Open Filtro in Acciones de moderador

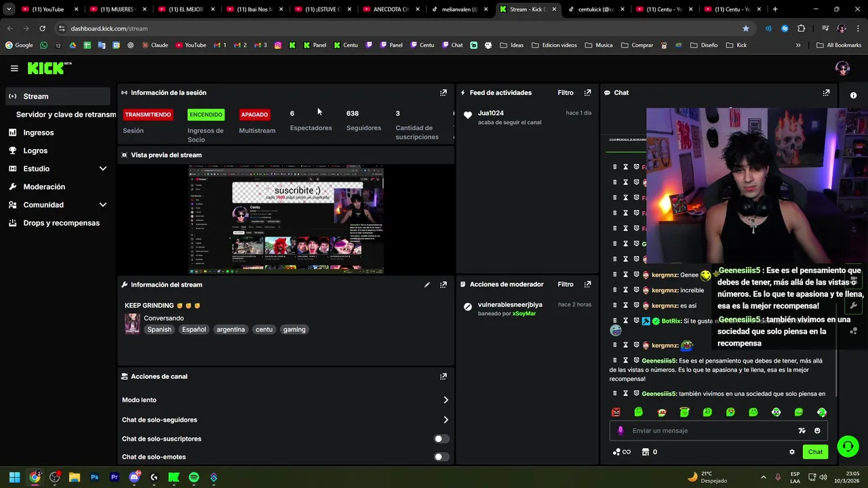(566, 285)
